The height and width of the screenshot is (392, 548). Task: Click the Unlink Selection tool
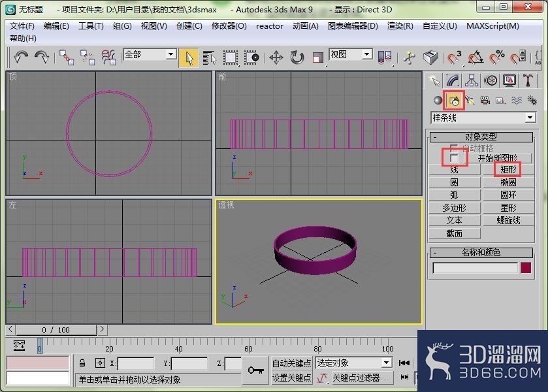point(88,57)
